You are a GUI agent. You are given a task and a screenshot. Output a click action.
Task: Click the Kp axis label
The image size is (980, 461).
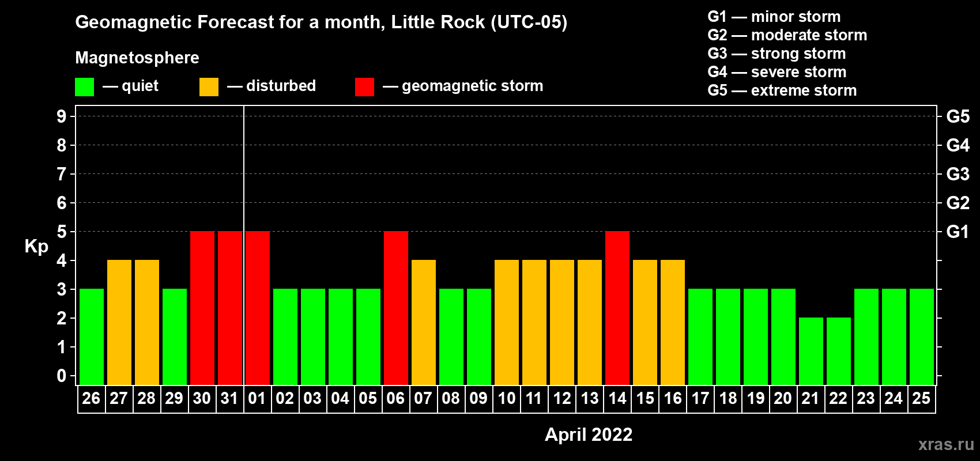point(36,247)
